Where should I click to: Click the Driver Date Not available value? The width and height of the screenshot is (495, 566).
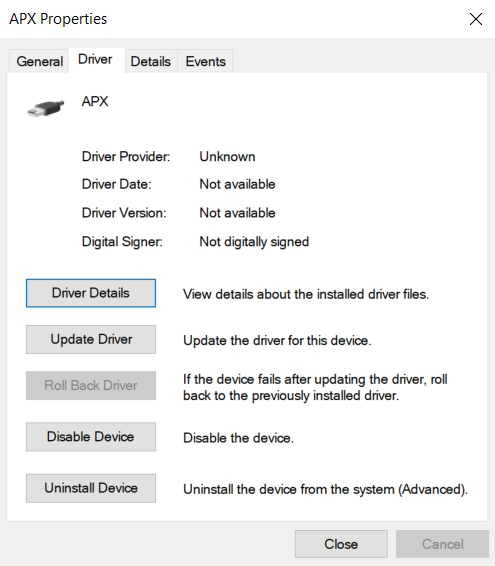click(x=238, y=184)
